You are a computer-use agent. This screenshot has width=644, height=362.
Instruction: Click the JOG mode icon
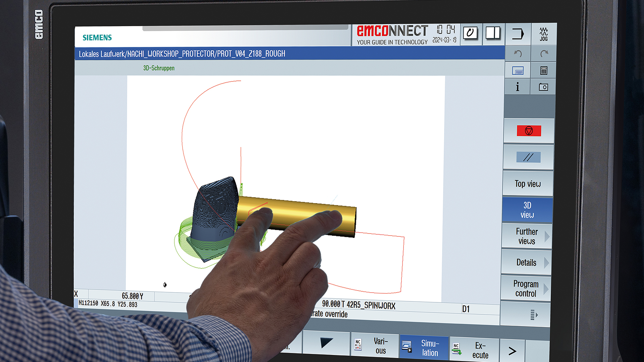[543, 34]
